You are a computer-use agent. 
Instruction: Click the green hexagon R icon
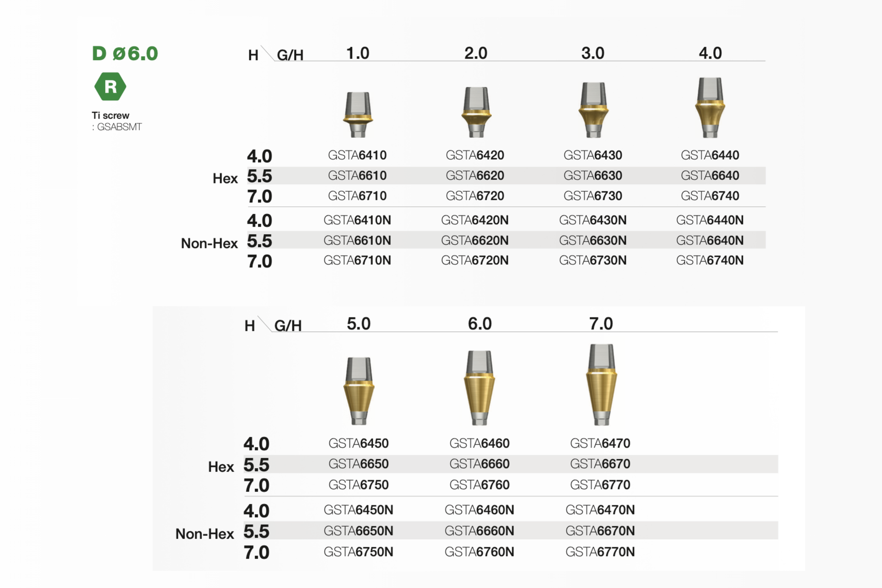[x=110, y=87]
